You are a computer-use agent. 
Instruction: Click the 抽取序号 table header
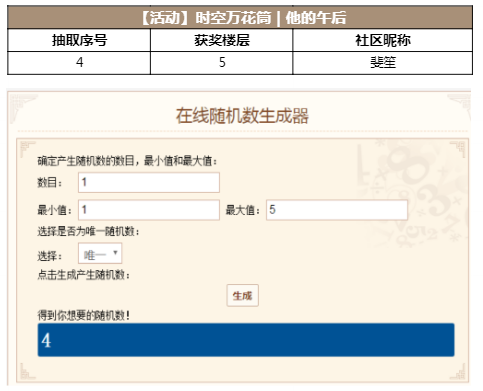pos(79,40)
